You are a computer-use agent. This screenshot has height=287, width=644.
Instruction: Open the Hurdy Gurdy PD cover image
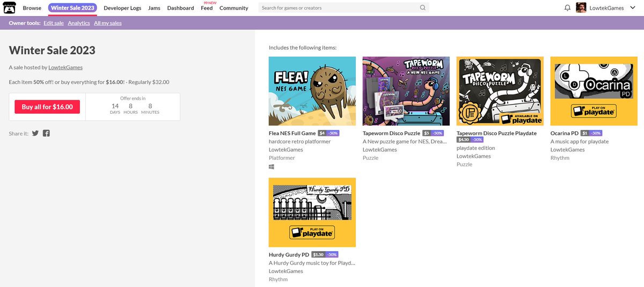point(312,212)
